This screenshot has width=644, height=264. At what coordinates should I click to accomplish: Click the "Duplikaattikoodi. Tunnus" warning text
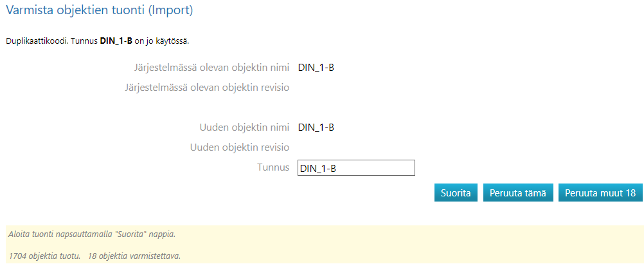(51, 41)
